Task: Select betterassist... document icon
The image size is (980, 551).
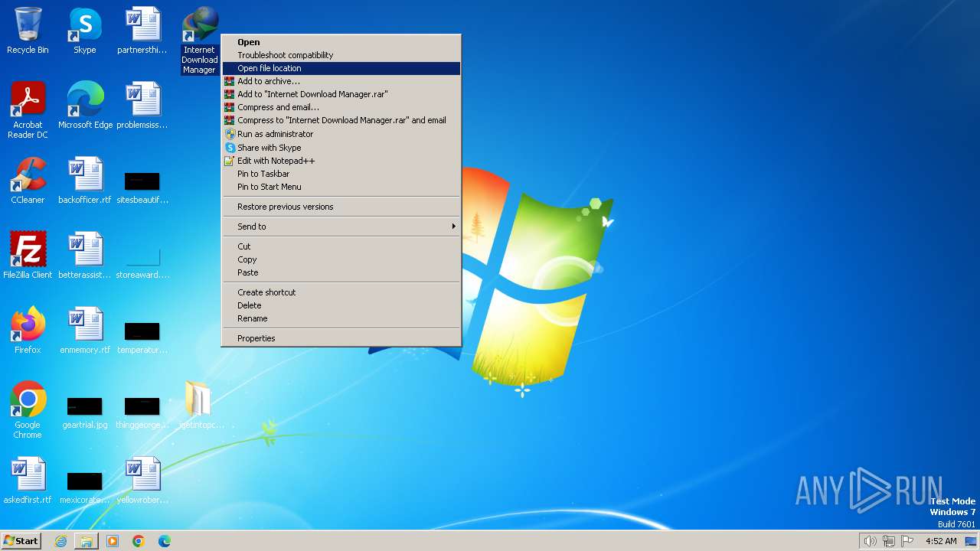Action: coord(85,256)
